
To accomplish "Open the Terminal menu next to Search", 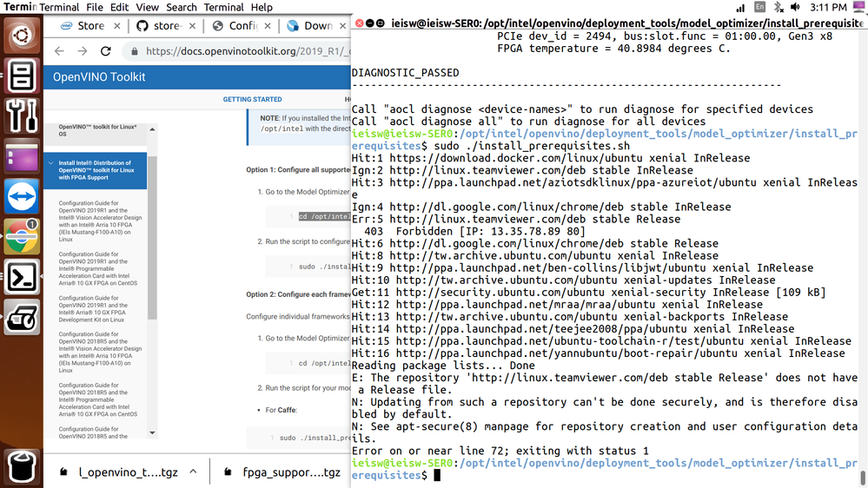I will tap(223, 7).
